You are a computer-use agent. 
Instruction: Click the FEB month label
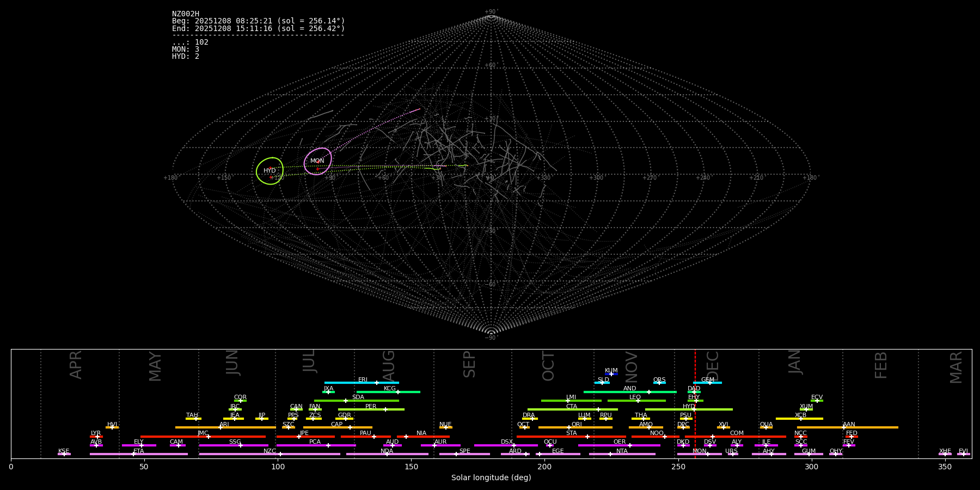coord(881,365)
